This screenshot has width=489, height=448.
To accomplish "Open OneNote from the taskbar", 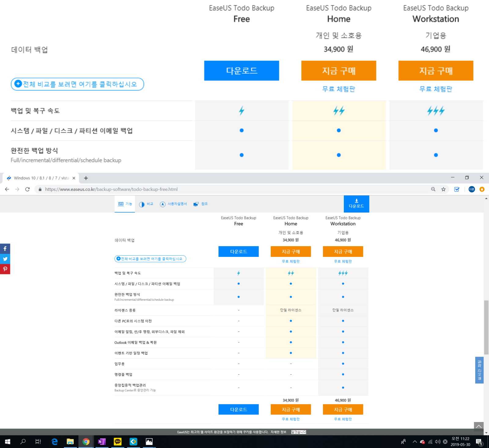I will [102, 442].
